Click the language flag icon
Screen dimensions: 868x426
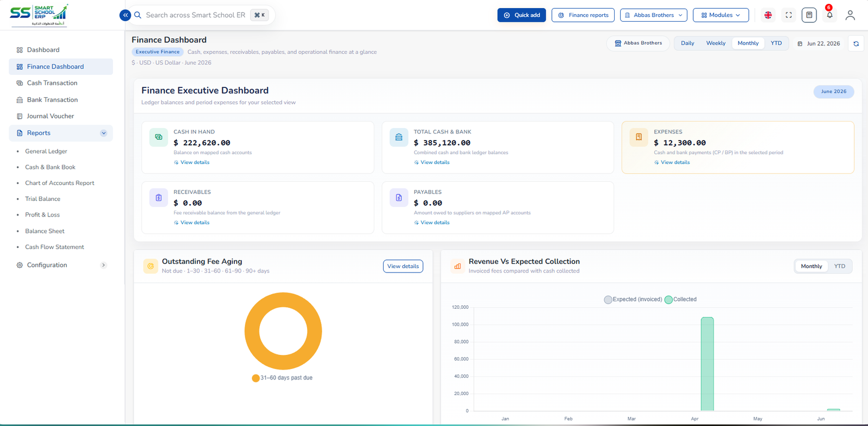pos(768,15)
